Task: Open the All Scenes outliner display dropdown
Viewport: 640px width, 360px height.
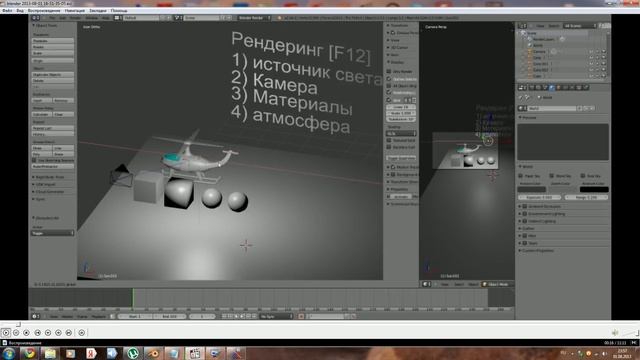Action: [580, 26]
